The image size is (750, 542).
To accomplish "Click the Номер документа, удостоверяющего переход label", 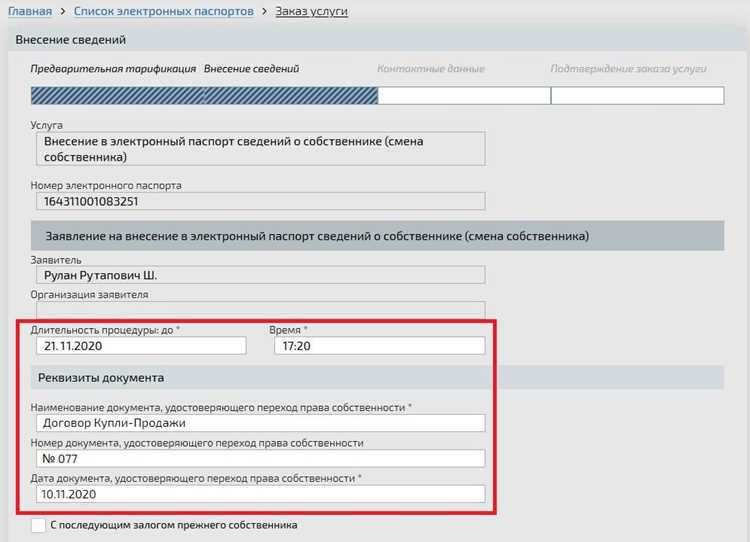I will coord(197,443).
